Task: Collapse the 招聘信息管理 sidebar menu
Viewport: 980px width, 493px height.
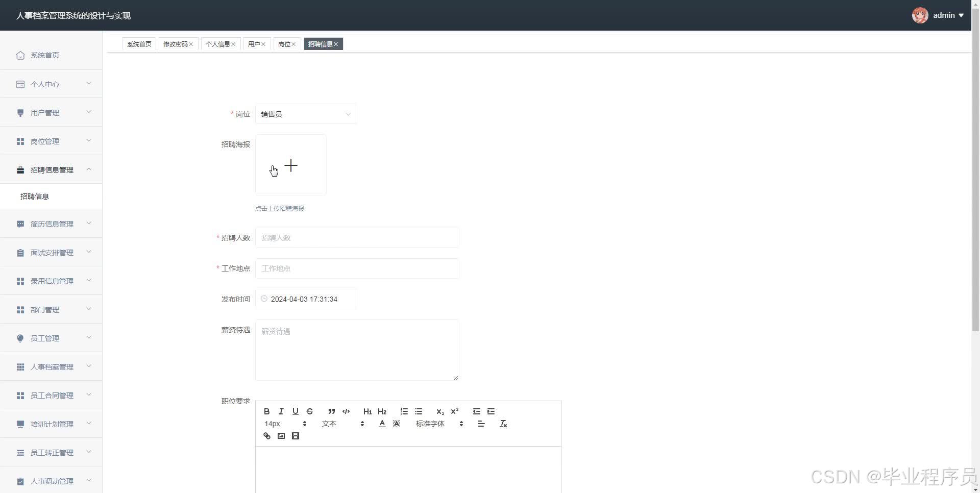Action: (51, 169)
